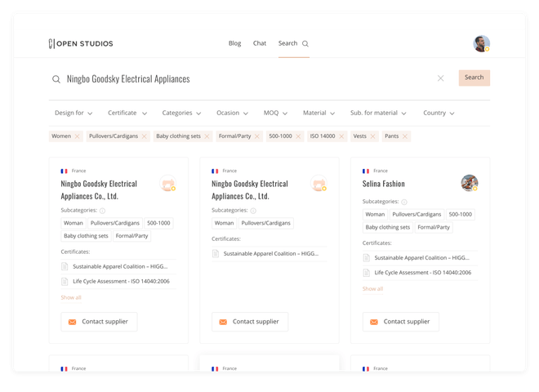
Task: Click the magnifier icon beside the Search tab
Action: pos(305,43)
